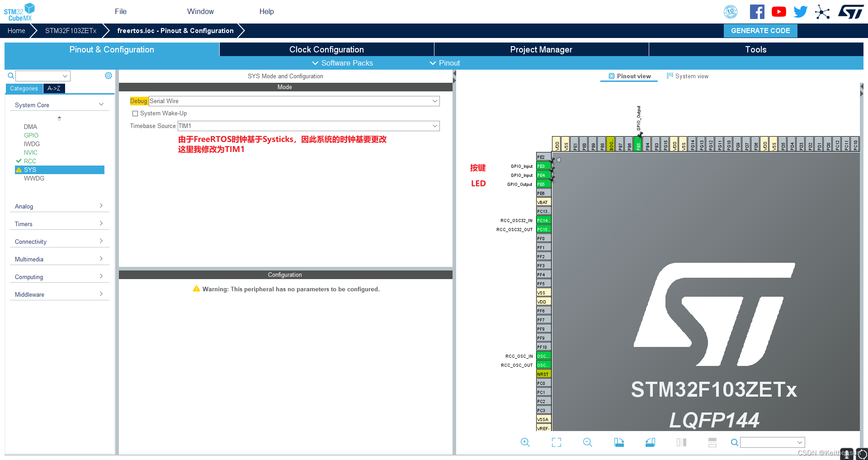The height and width of the screenshot is (460, 868).
Task: Select RCC in System Core list
Action: [x=30, y=161]
